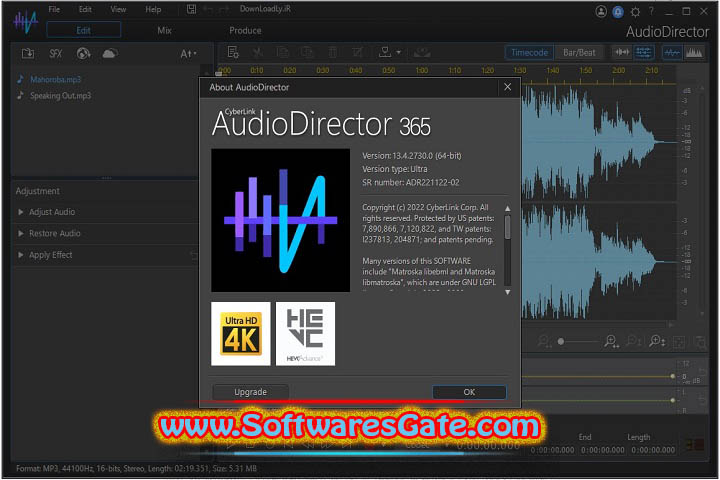Click the track properties toolbar icon
The image size is (720, 480).
click(233, 52)
